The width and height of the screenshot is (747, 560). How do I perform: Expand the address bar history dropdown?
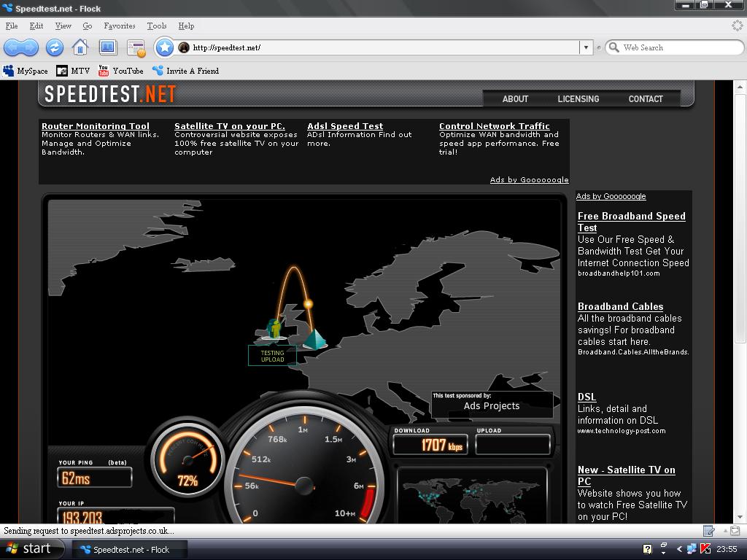(586, 47)
